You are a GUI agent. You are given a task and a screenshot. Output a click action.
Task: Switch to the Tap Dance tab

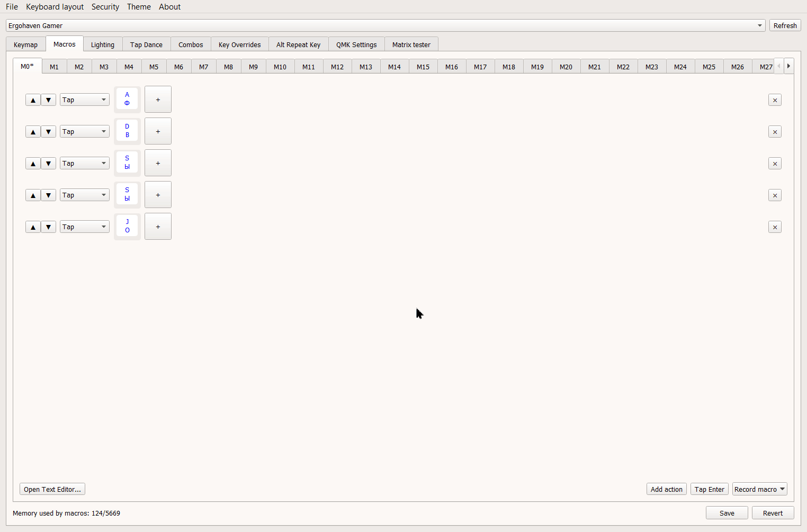tap(146, 44)
